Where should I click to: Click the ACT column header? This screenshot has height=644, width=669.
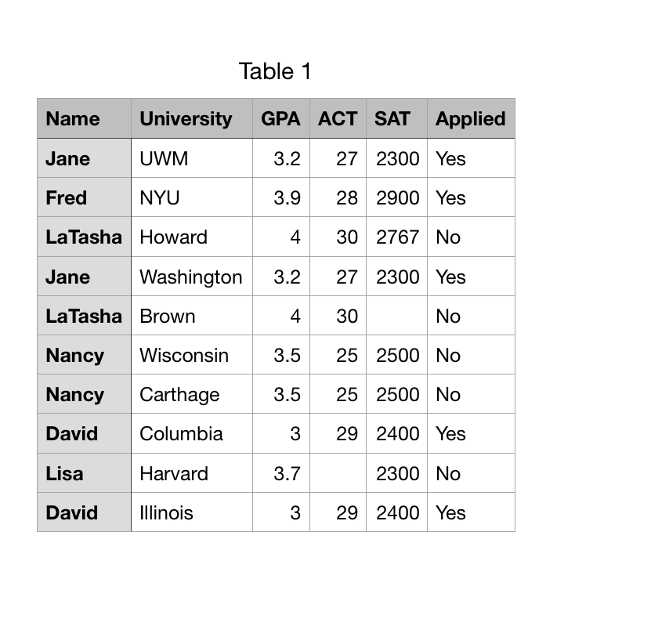click(x=338, y=118)
